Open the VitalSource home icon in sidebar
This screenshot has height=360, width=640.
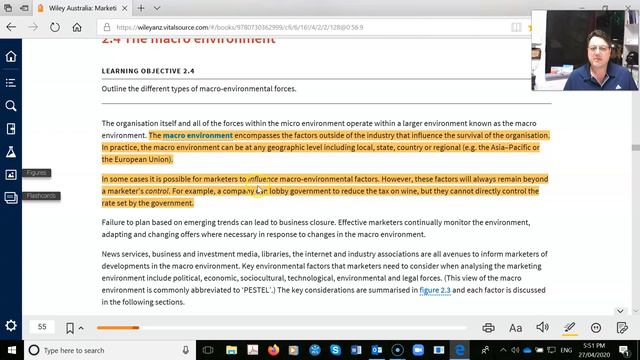[x=11, y=56]
